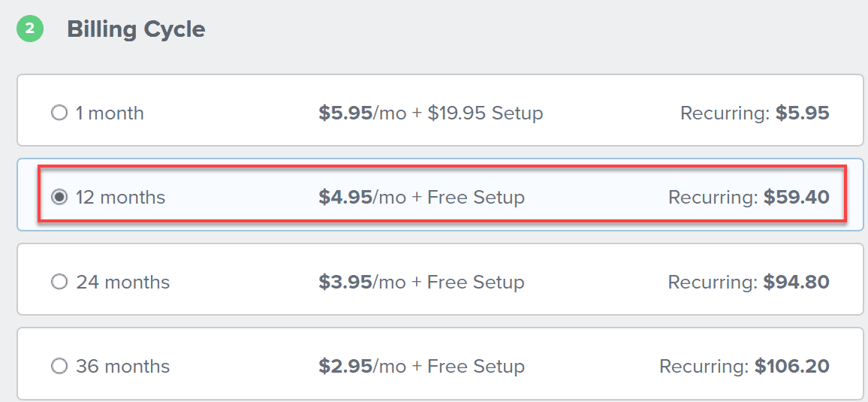
Task: Click the "36 months" label text
Action: [x=122, y=367]
